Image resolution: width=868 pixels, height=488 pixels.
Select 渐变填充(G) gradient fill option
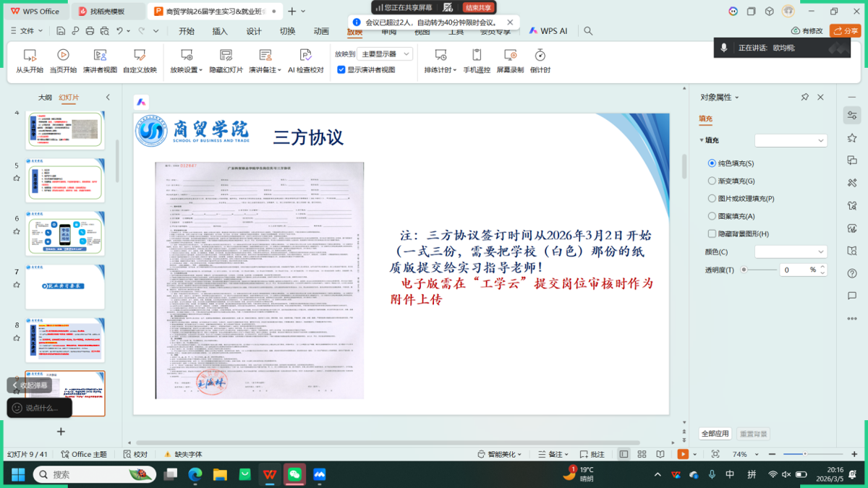coord(712,181)
